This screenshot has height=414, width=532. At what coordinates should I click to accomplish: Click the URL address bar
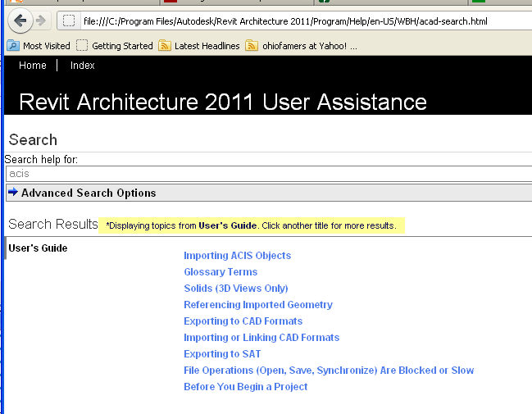[x=295, y=20]
